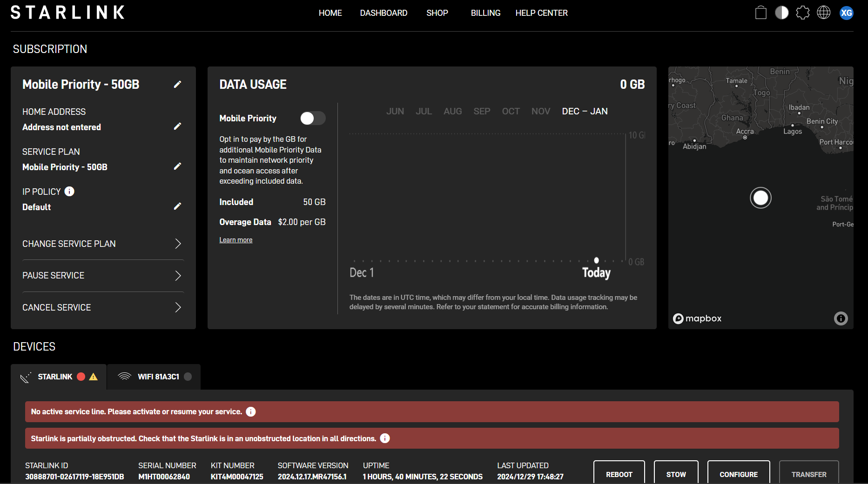Click the Dec 1 chart start label

[x=362, y=272]
